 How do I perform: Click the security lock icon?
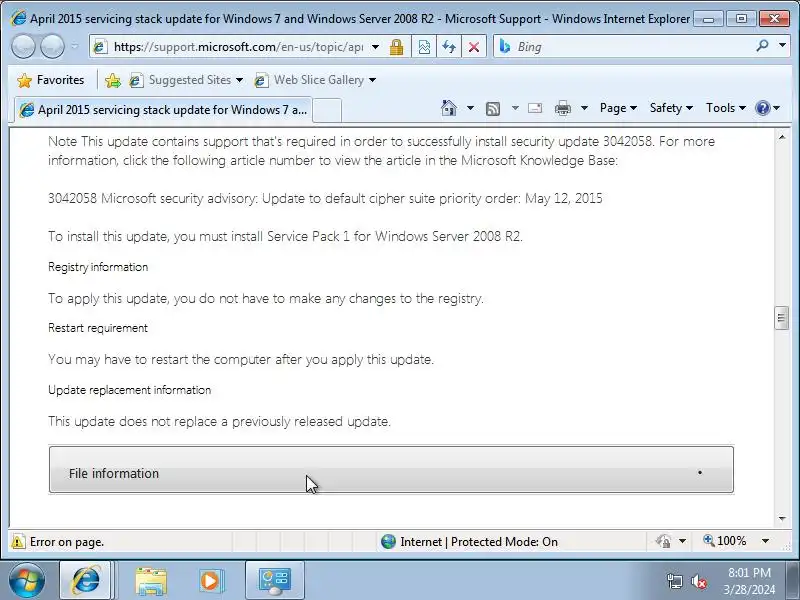396,47
